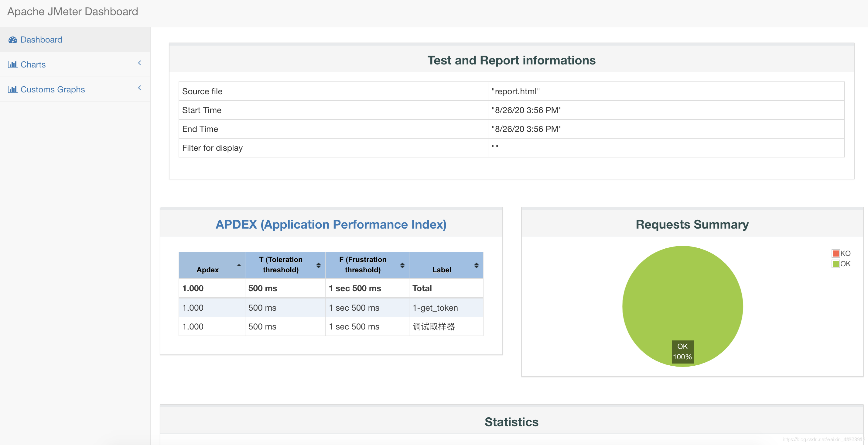The height and width of the screenshot is (445, 868).
Task: Open the Charts sidebar menu
Action: coord(33,64)
